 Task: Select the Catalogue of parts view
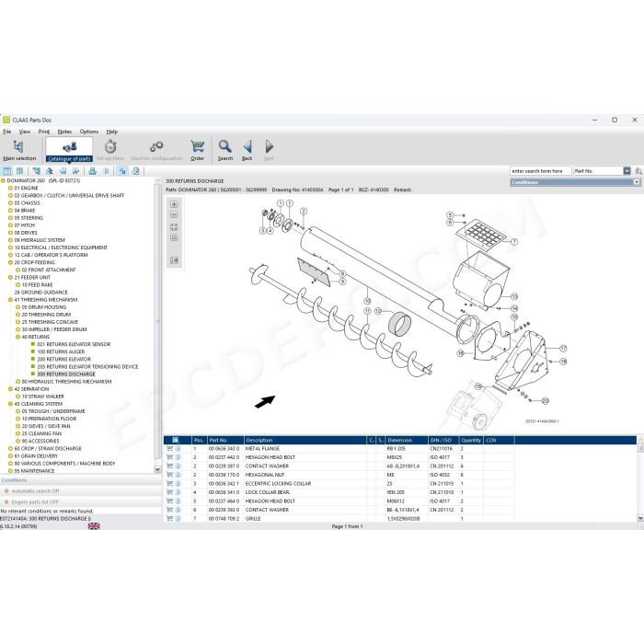[69, 150]
